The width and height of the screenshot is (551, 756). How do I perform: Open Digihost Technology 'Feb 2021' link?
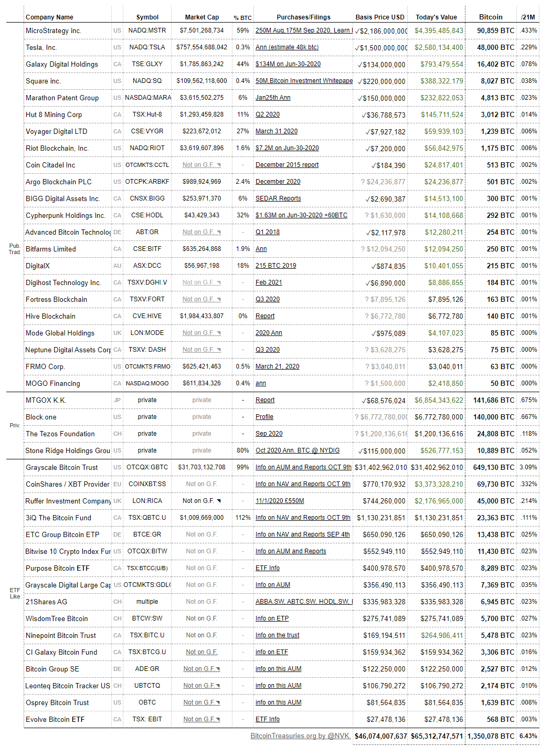(269, 282)
